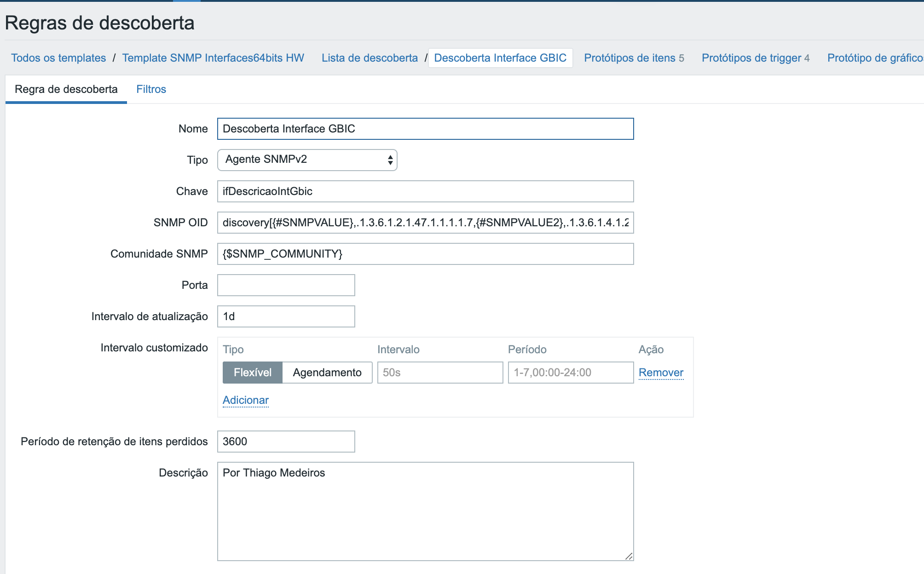Focus the Chave field ifDescricaoIntGbic
Viewport: 924px width, 574px height.
(x=425, y=191)
